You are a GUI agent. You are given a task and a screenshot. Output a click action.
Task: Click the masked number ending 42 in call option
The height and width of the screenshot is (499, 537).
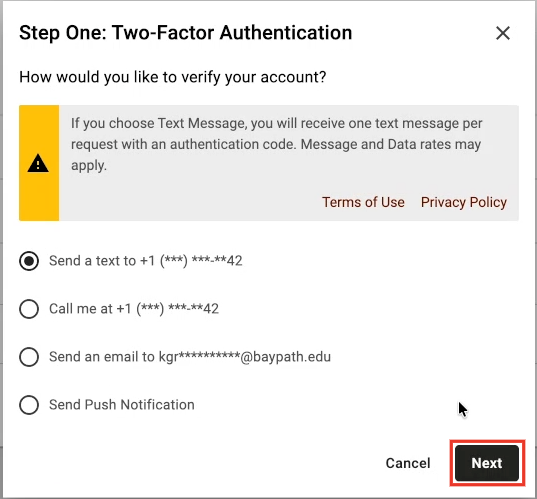[178, 309]
